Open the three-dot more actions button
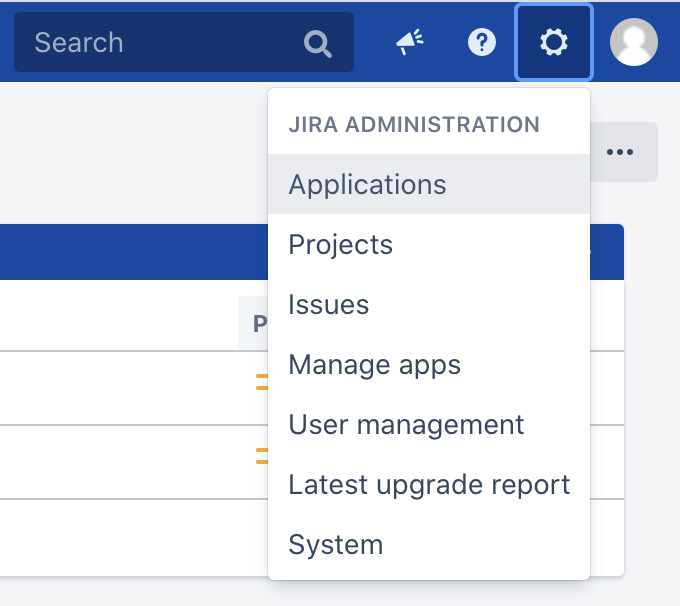Viewport: 680px width, 606px height. click(620, 152)
